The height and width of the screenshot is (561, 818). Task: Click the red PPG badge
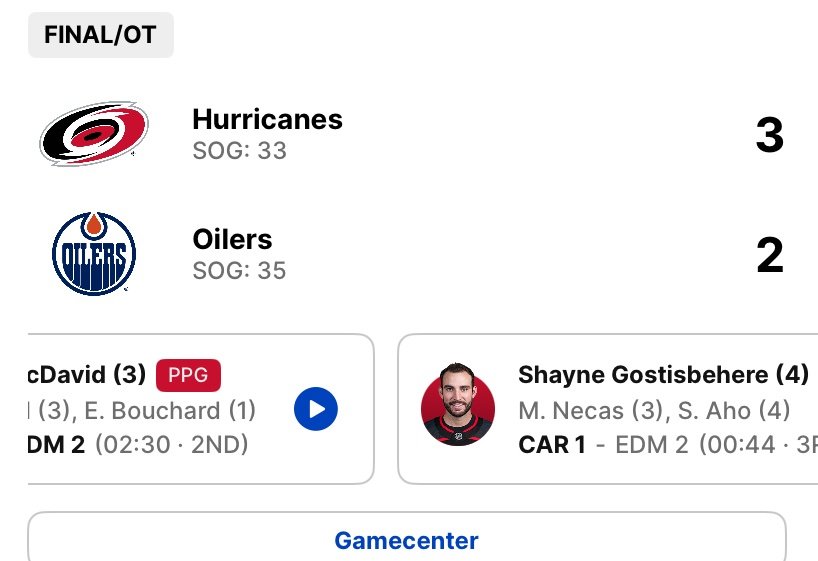pos(188,375)
